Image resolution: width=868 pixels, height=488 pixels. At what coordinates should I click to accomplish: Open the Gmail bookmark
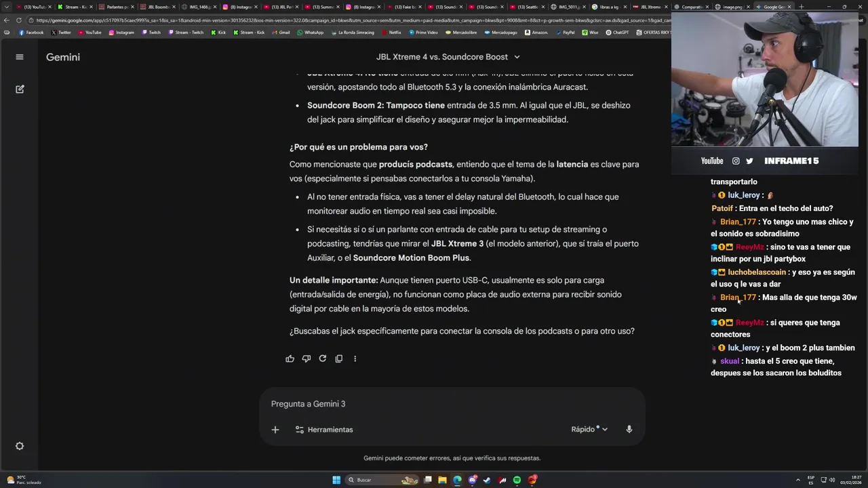(281, 33)
